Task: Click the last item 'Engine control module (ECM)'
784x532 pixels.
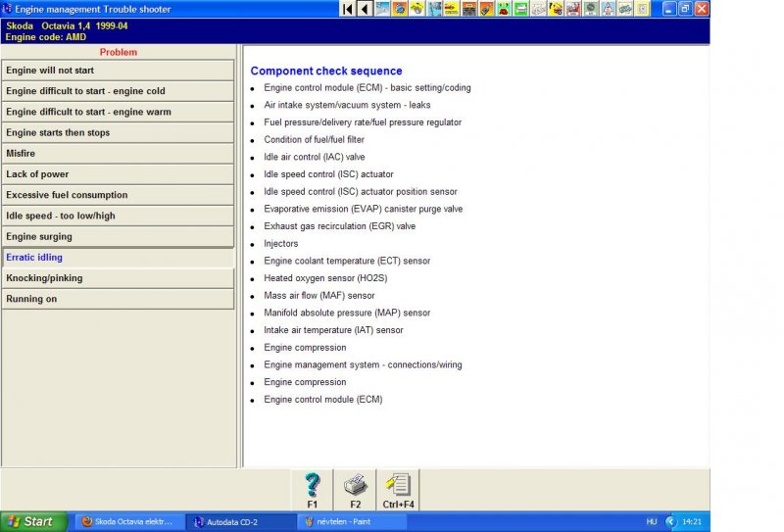Action: click(323, 400)
